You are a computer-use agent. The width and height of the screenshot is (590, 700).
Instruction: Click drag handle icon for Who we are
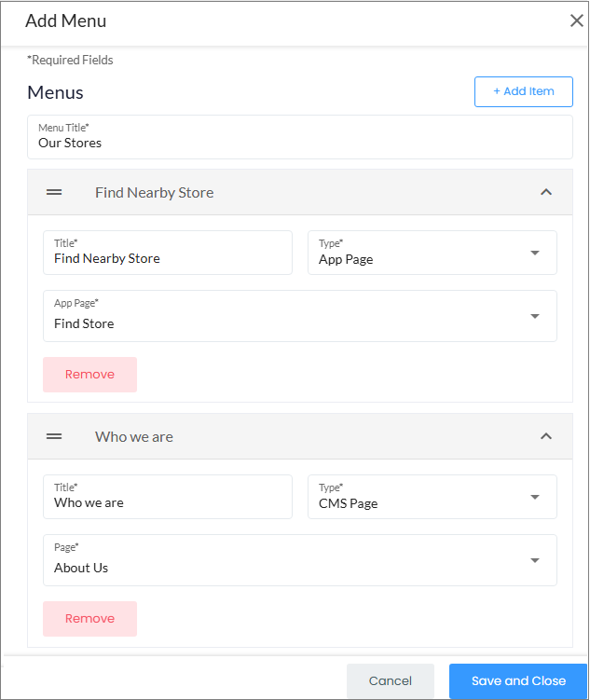click(x=54, y=436)
